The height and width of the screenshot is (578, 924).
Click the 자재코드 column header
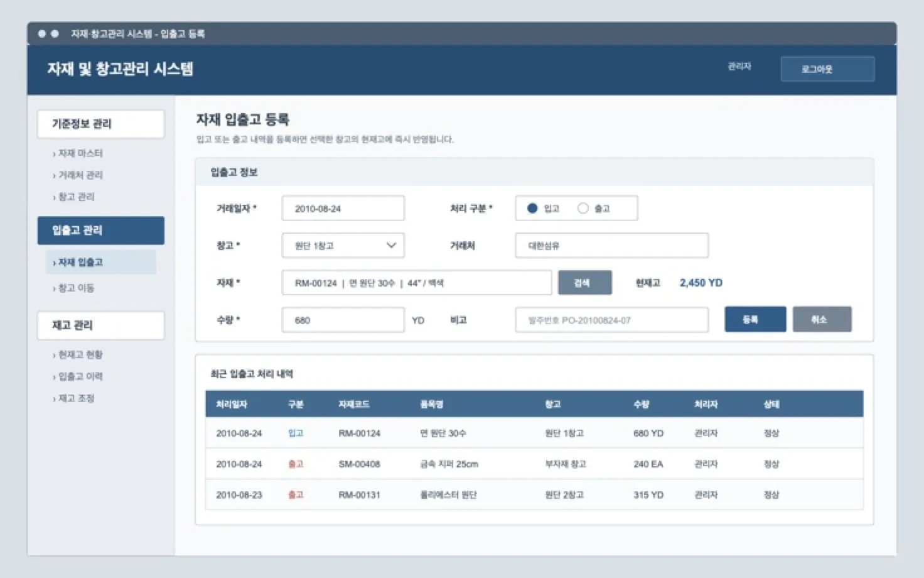point(354,405)
